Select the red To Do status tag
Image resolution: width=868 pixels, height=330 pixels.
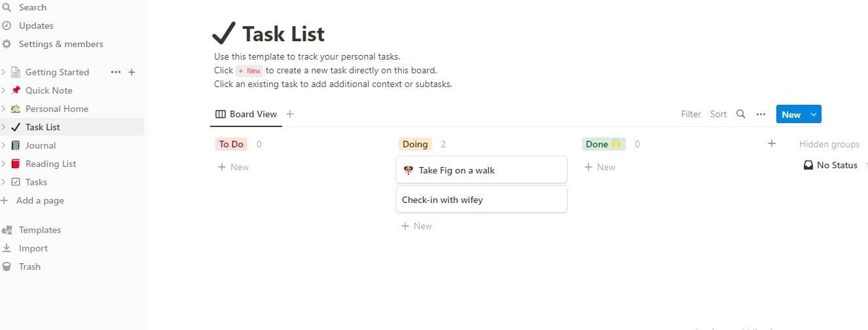(231, 144)
